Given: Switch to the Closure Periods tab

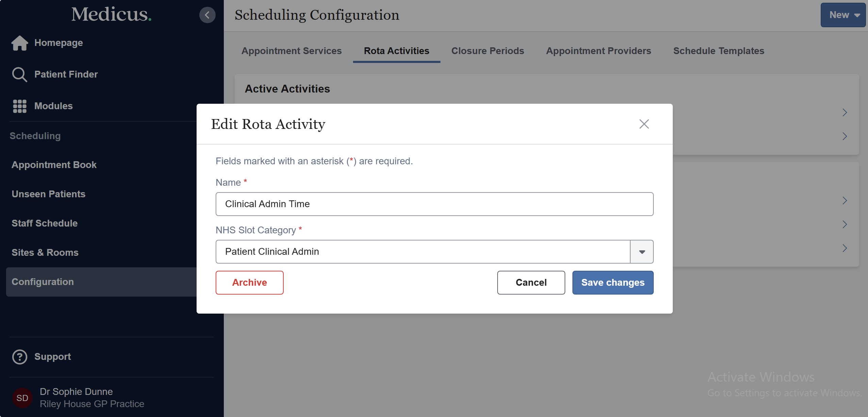Looking at the screenshot, I should 487,51.
